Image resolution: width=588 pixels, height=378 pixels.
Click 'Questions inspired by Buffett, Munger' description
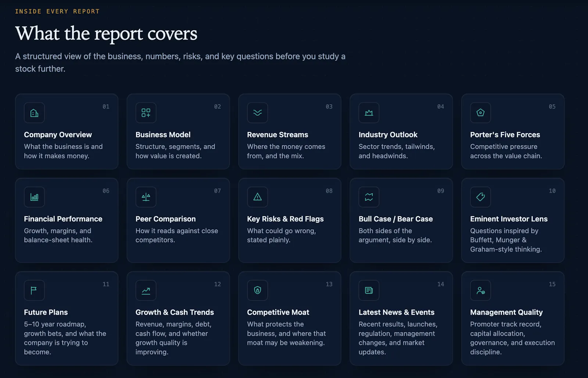(506, 240)
